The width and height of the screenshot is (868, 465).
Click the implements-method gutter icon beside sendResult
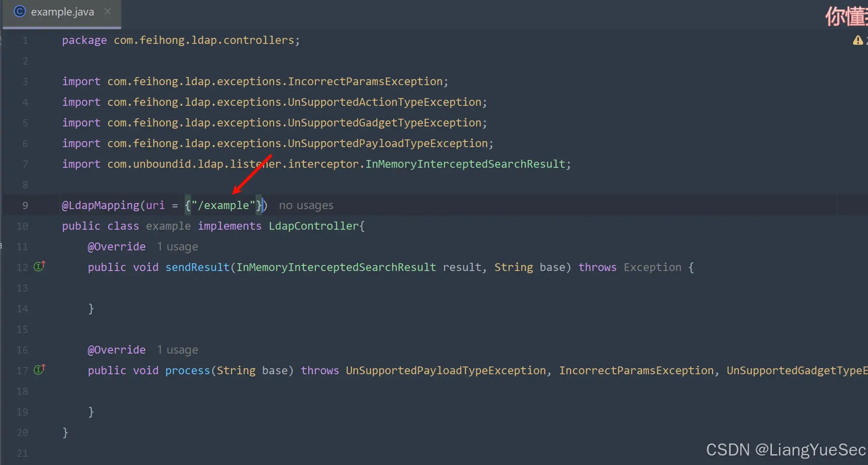[x=39, y=266]
